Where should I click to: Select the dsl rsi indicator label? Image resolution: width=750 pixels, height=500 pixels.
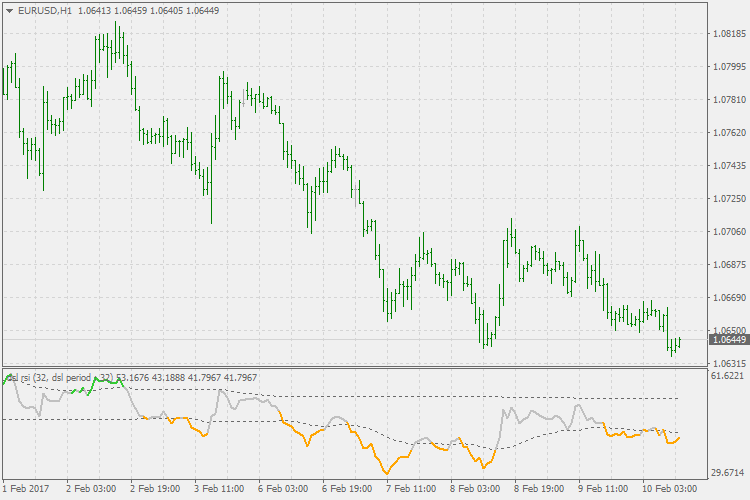click(60, 377)
